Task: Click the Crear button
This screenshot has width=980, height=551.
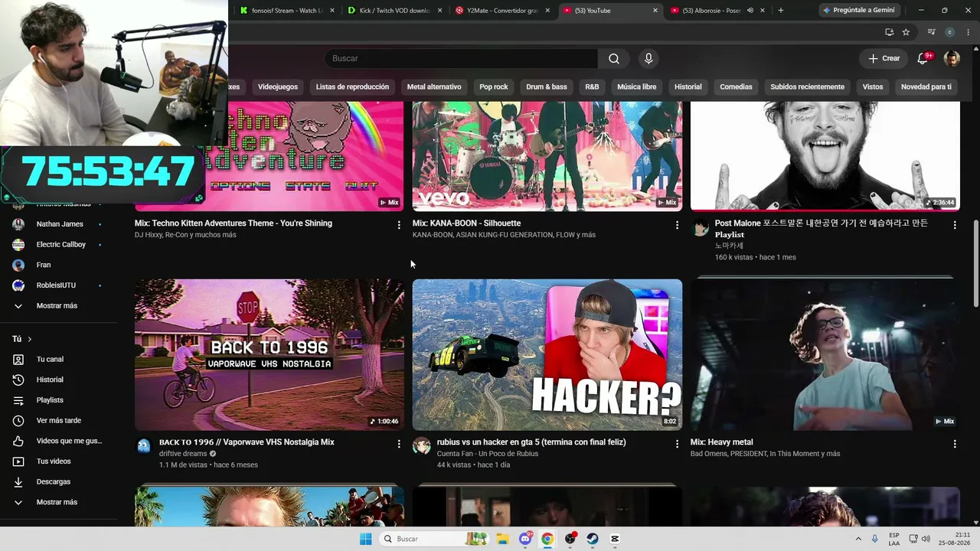Action: click(884, 58)
